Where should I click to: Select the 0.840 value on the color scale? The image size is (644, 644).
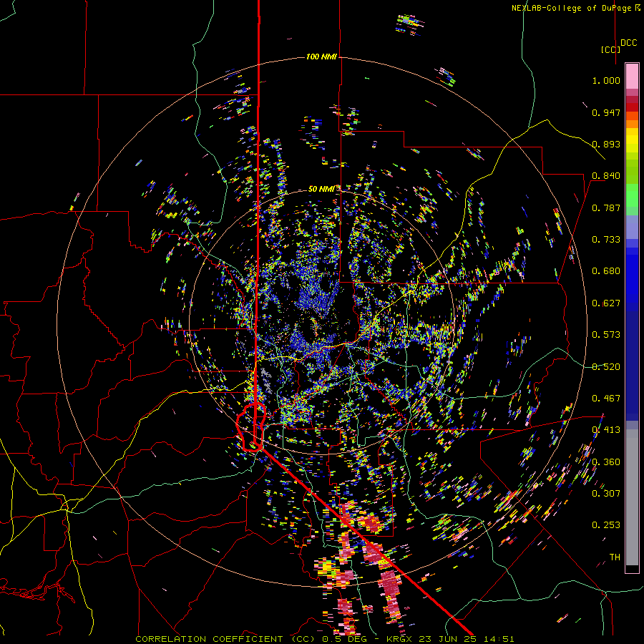pyautogui.click(x=606, y=176)
